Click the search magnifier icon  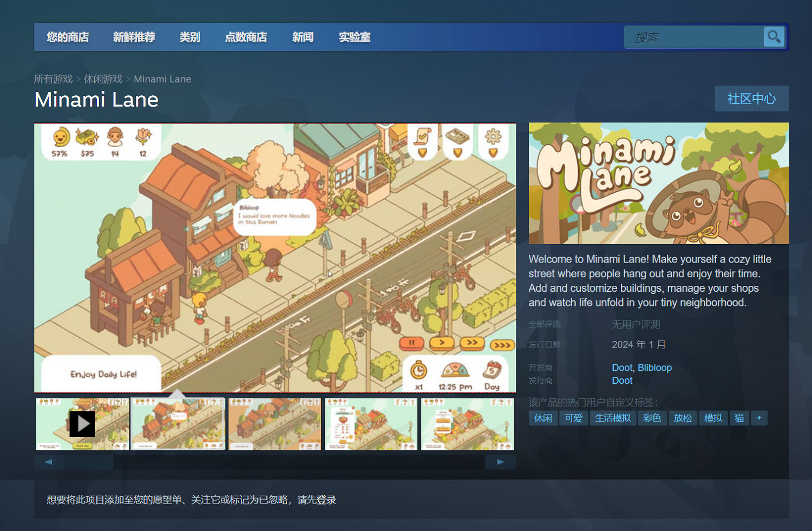(x=774, y=36)
